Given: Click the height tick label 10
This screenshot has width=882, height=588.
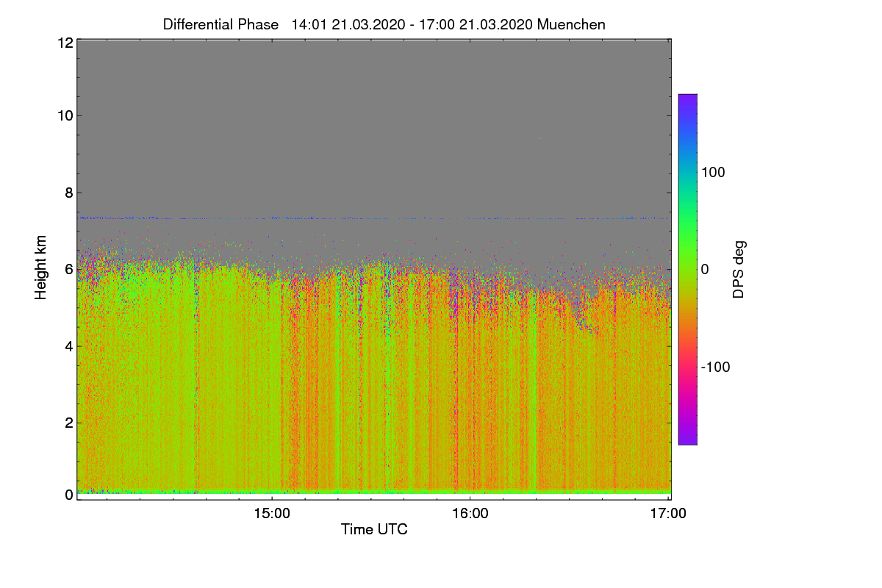Looking at the screenshot, I should pyautogui.click(x=64, y=115).
